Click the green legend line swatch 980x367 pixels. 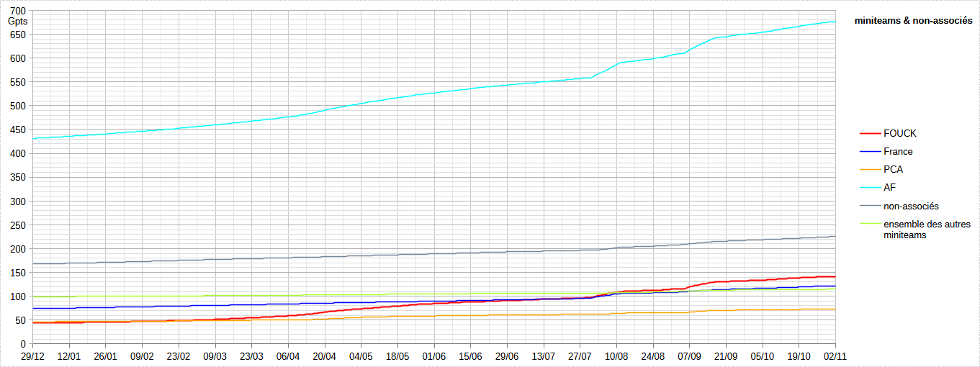[x=870, y=225]
